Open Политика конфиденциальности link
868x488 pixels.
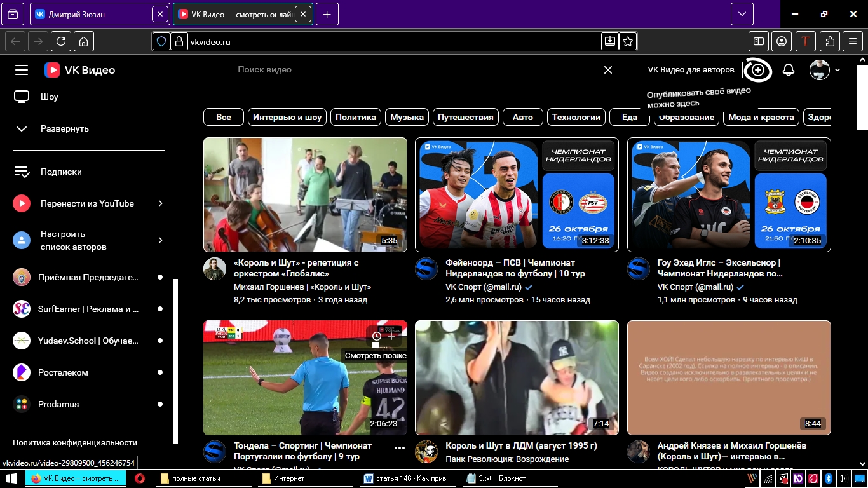pos(75,442)
